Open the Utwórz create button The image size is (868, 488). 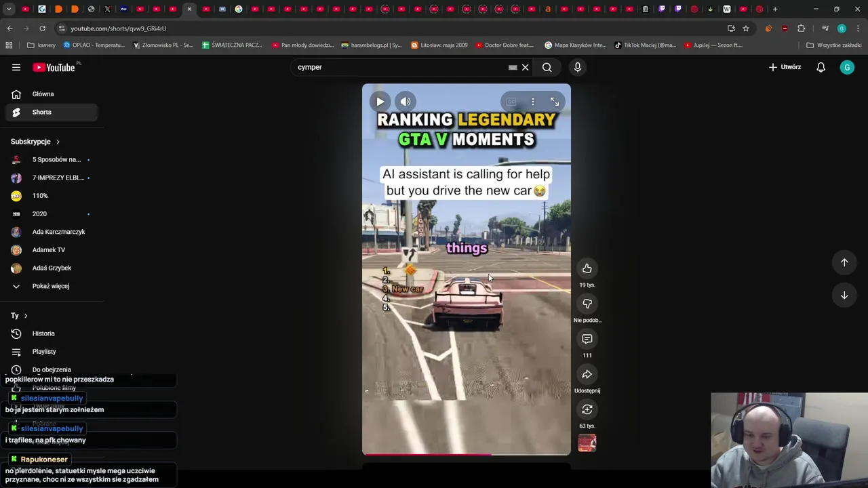pos(785,67)
